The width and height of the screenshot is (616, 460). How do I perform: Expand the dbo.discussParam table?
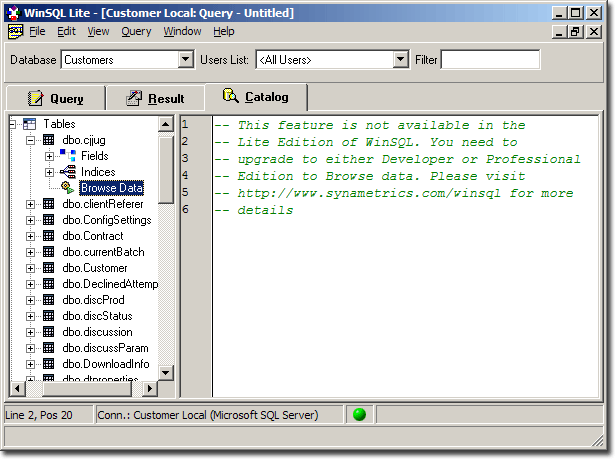coord(30,348)
